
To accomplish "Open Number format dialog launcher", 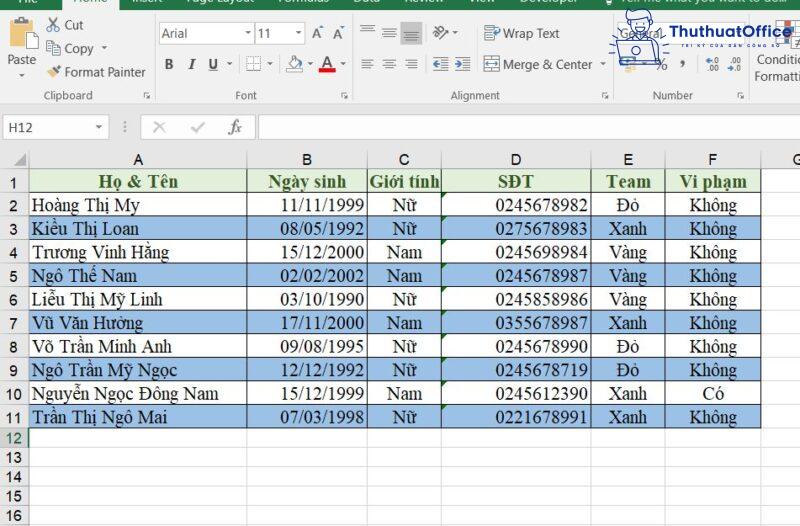I will point(740,95).
